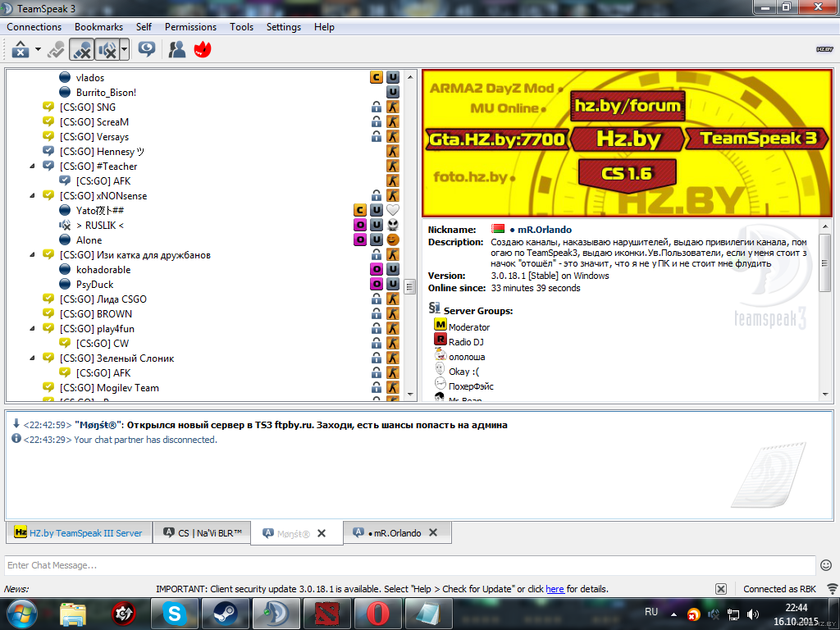Click the Moderator group M icon
This screenshot has height=630, width=840.
(440, 324)
